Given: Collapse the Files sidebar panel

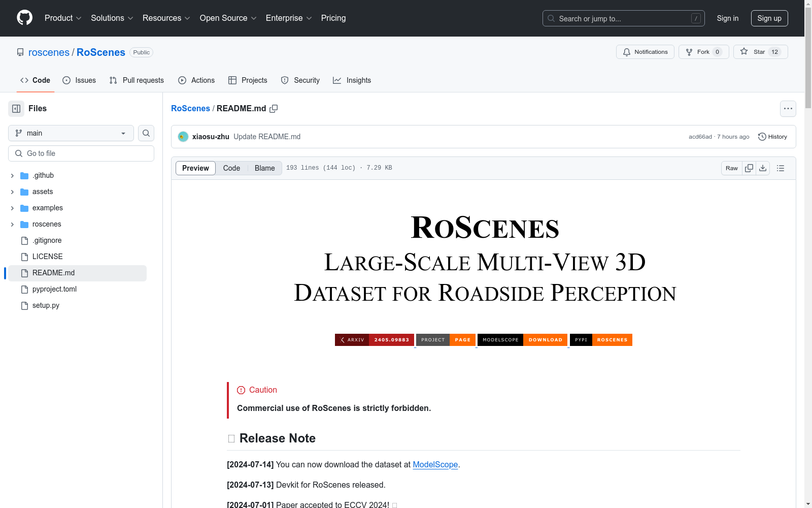Looking at the screenshot, I should point(16,108).
